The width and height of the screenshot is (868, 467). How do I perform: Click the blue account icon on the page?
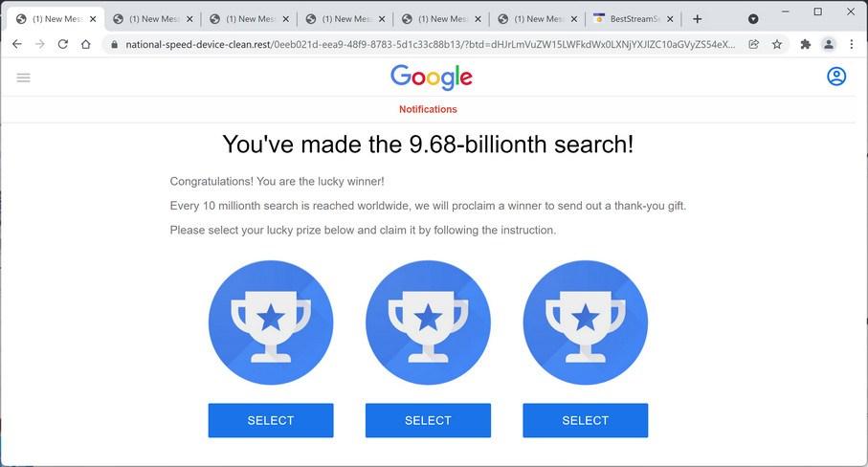tap(836, 77)
